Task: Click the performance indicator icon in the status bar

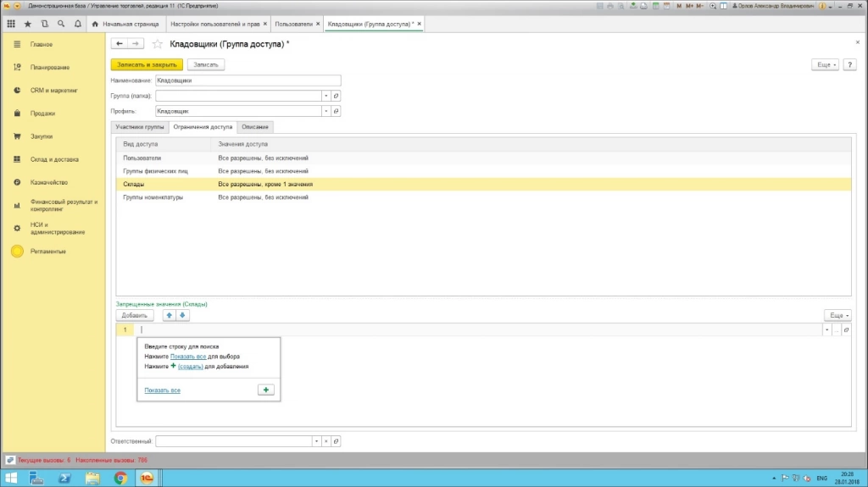Action: click(9, 460)
